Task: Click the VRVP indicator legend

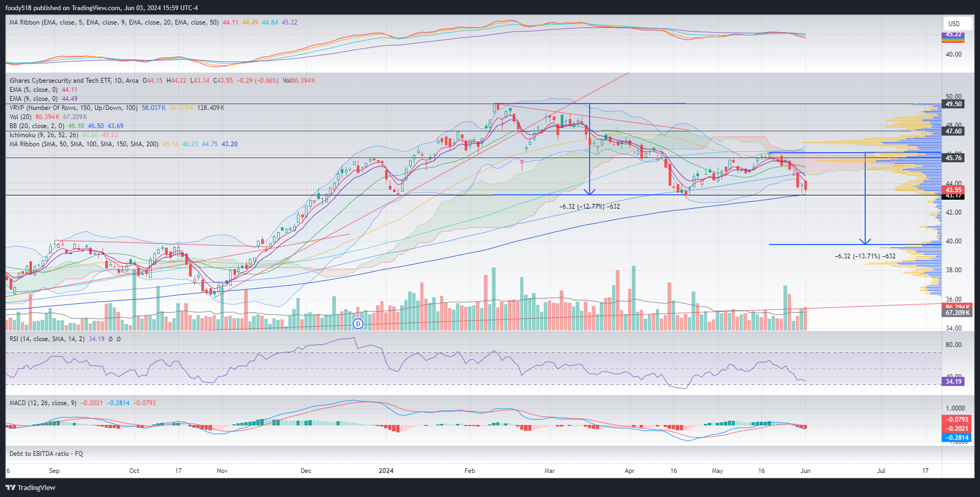Action: pos(73,108)
